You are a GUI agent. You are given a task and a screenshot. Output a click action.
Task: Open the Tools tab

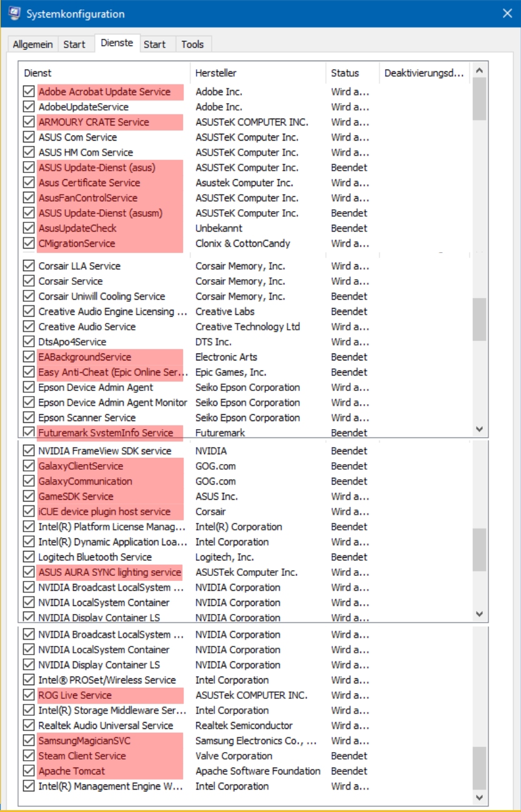click(193, 45)
